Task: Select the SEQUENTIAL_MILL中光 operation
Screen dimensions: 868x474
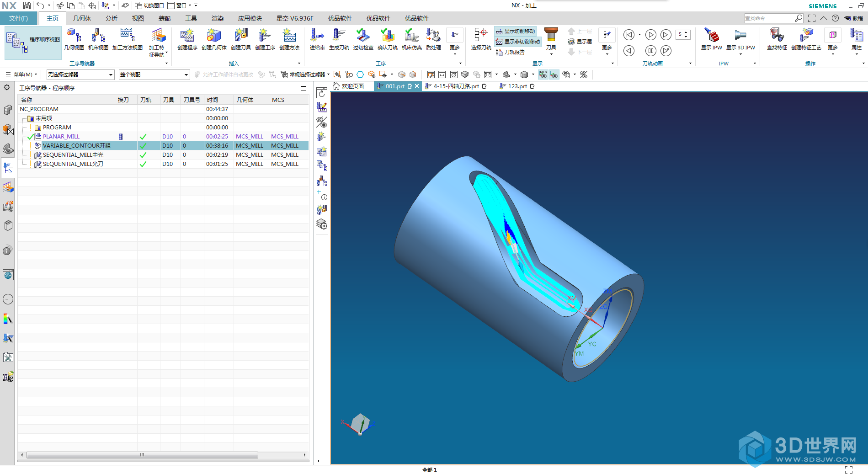Action: click(73, 155)
